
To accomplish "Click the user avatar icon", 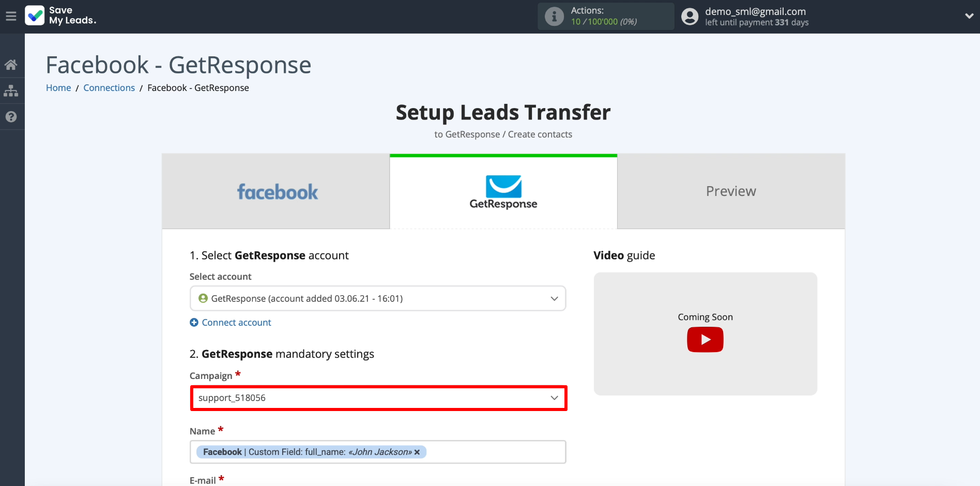I will pos(690,17).
